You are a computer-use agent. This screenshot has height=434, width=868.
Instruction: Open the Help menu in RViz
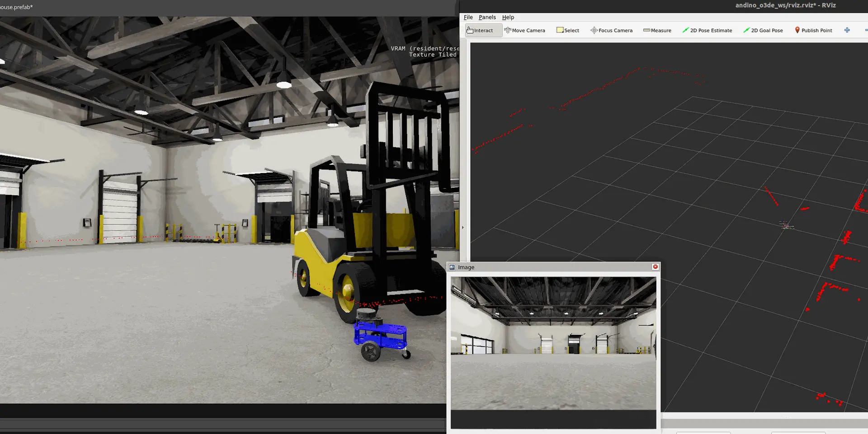(x=508, y=17)
